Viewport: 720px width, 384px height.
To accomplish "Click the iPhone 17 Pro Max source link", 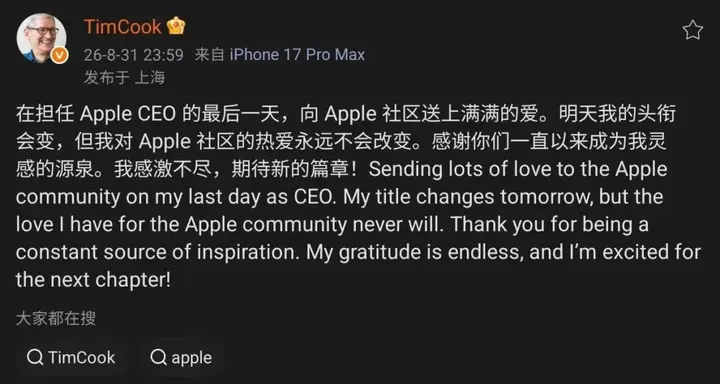I will pos(297,55).
